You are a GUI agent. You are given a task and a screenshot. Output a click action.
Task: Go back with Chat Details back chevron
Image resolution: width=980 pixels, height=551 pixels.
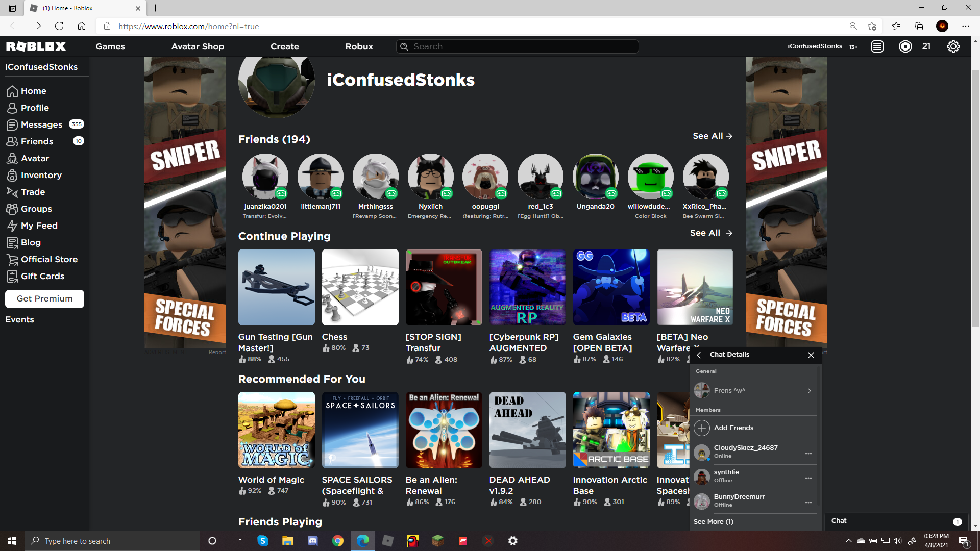coord(699,355)
